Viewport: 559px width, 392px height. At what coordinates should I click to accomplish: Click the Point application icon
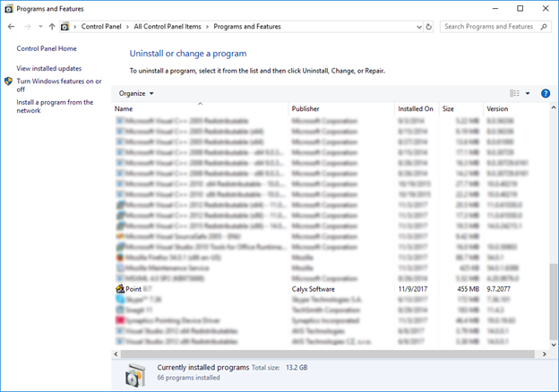point(120,289)
